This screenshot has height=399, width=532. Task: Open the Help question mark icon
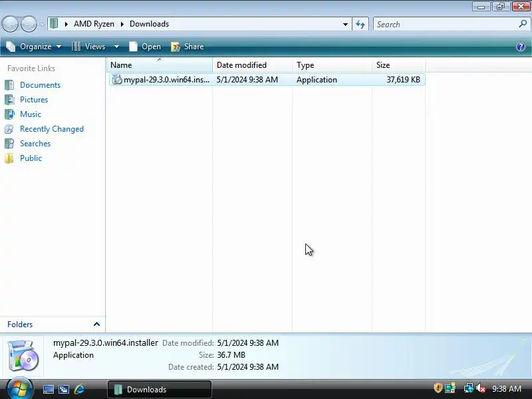(521, 47)
